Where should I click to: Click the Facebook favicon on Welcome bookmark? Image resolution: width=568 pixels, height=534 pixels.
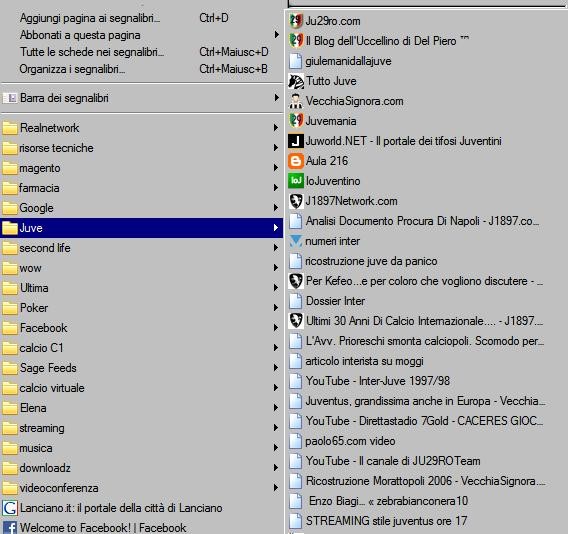point(9,528)
